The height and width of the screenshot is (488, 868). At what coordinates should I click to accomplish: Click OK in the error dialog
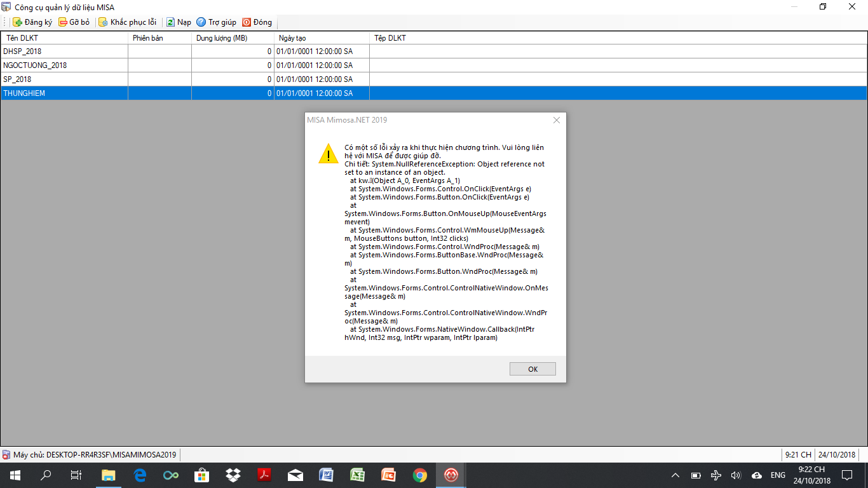532,369
